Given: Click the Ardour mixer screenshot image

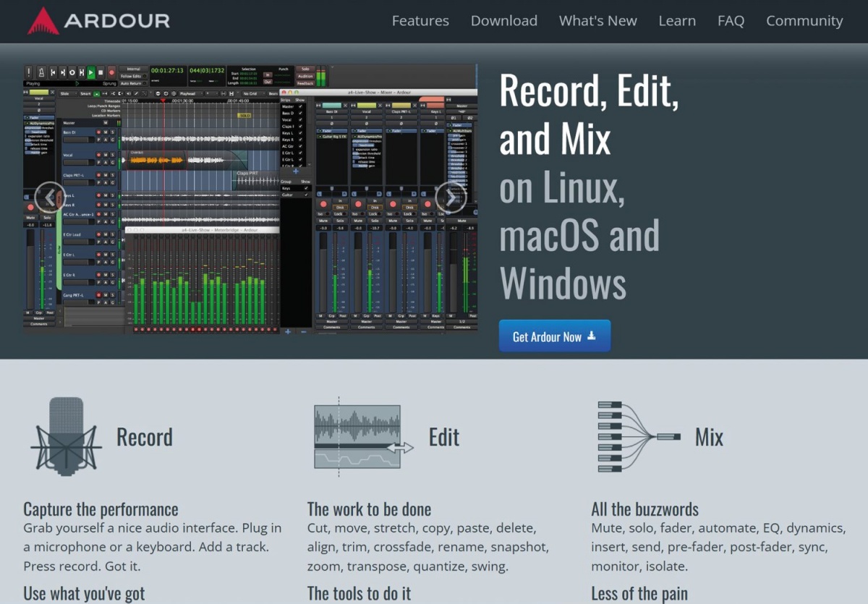Looking at the screenshot, I should click(x=250, y=199).
